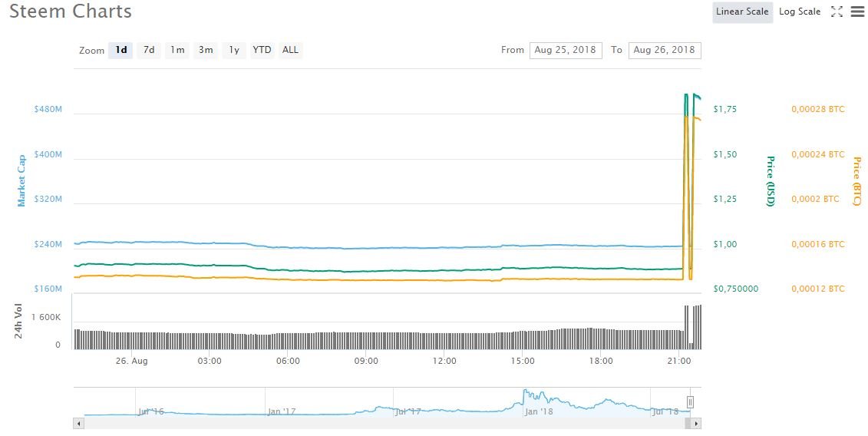Click the 0,00012 BTC label
868x436 pixels.
(818, 289)
